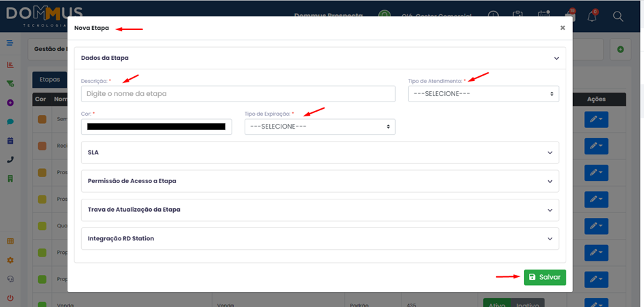Click the Tipo de Atendimento label

pyautogui.click(x=435, y=81)
